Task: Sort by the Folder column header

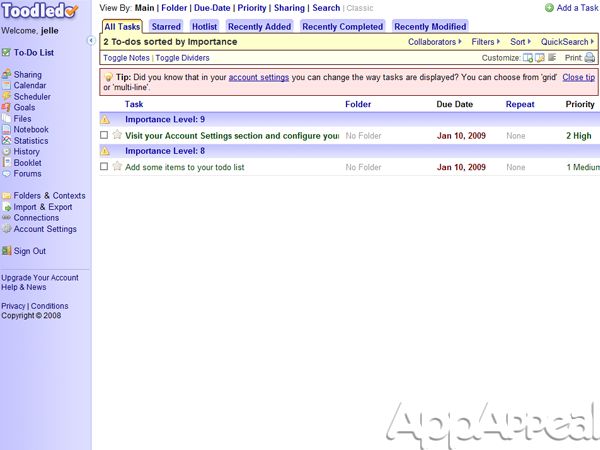Action: (x=358, y=104)
